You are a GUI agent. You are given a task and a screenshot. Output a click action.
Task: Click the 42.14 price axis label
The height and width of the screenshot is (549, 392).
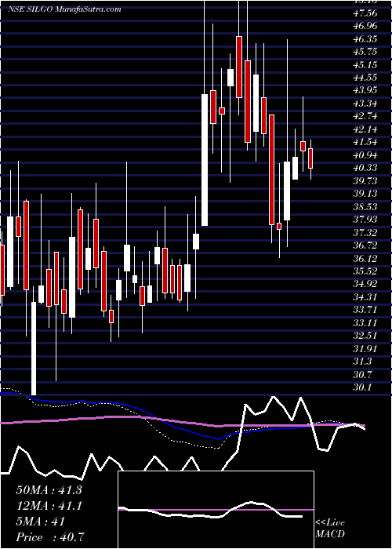365,129
